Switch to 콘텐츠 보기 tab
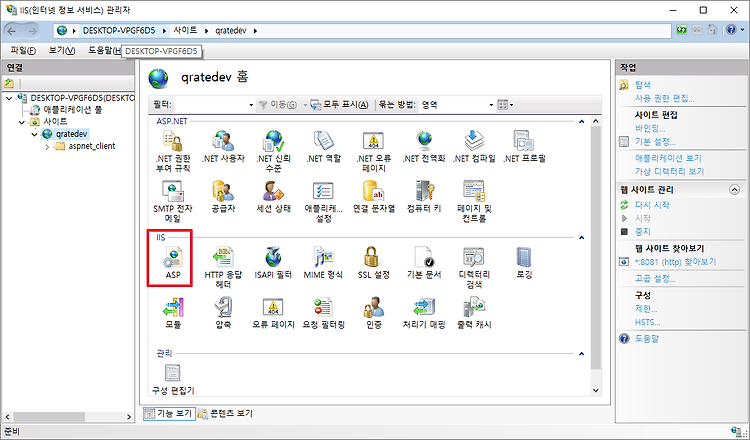The height and width of the screenshot is (440, 750). [225, 413]
